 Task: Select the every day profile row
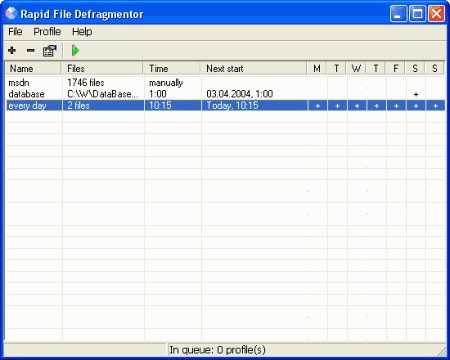pos(225,106)
